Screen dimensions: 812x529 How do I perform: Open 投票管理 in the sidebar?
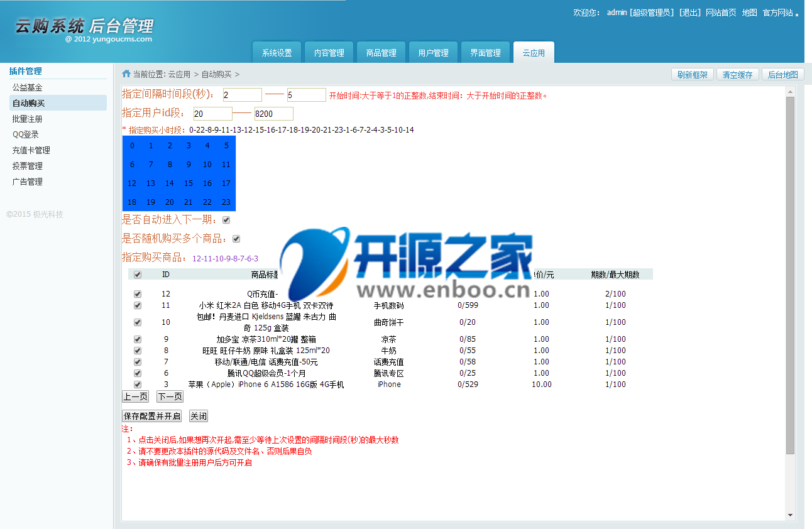(28, 166)
